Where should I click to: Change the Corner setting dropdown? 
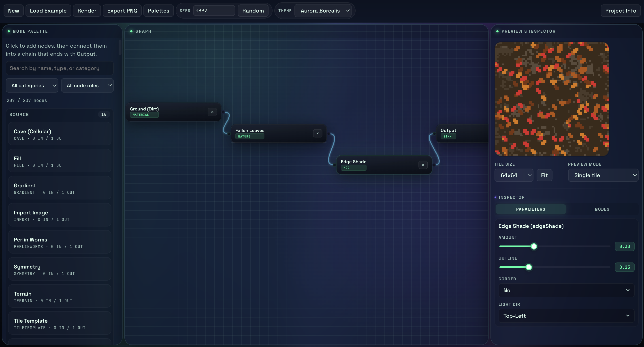566,290
